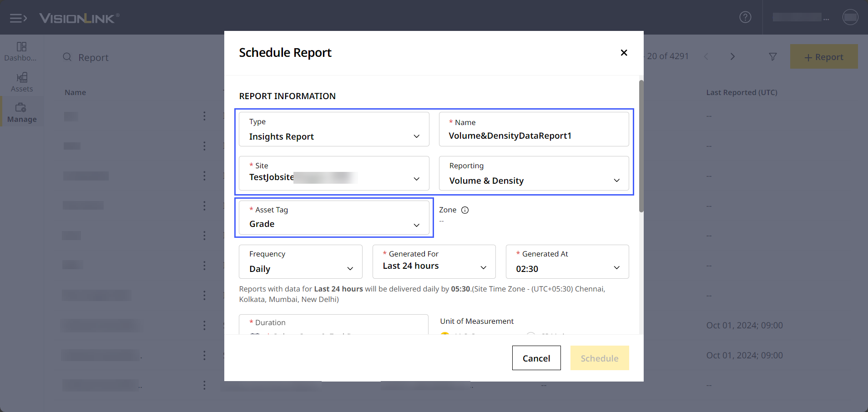The image size is (868, 412).
Task: Click the Schedule button
Action: pos(600,358)
